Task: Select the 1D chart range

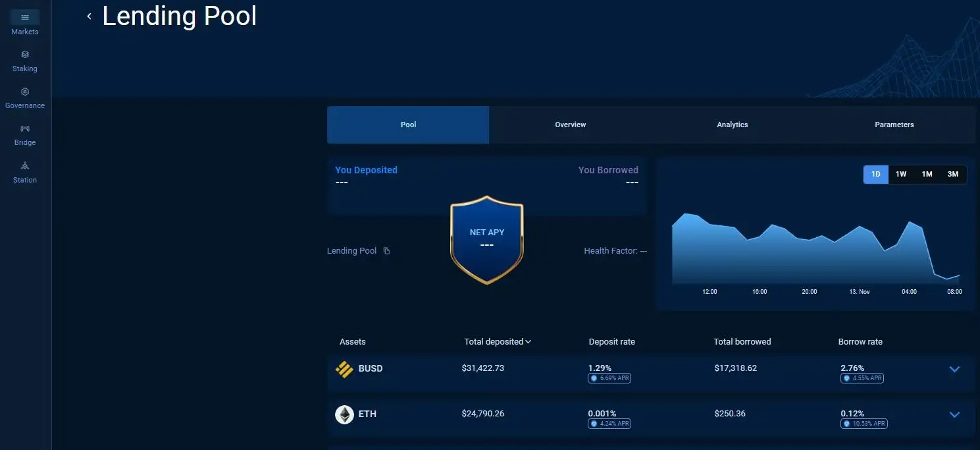Action: 875,175
